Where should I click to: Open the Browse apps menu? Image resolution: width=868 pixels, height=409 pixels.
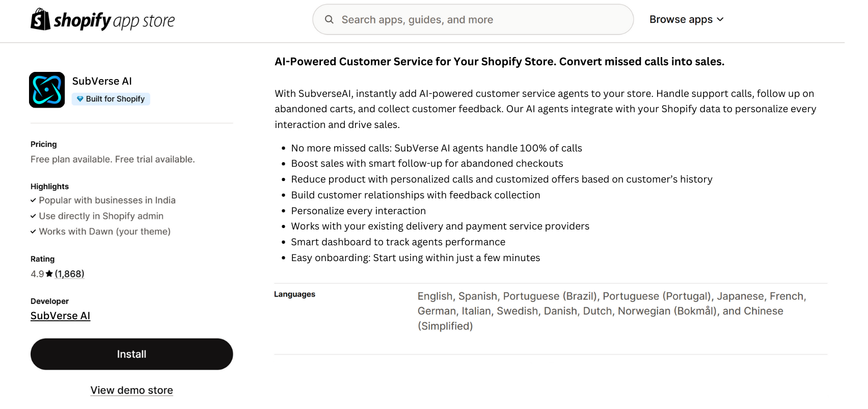click(x=681, y=19)
